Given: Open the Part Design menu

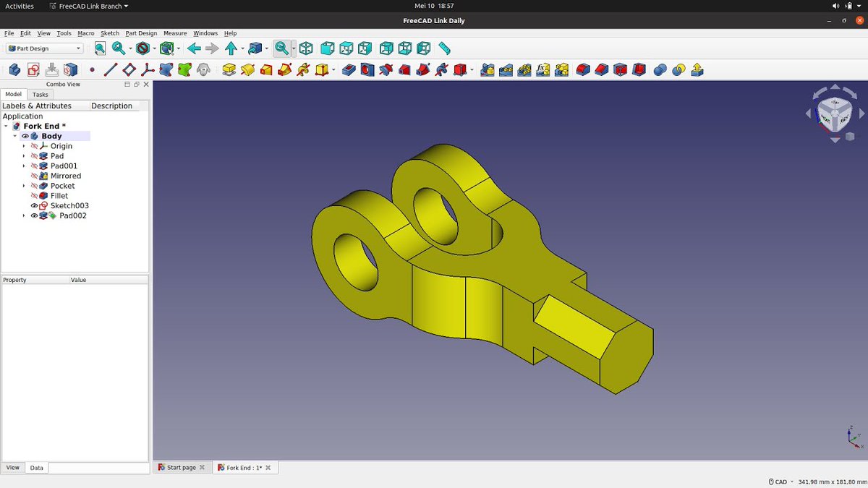Looking at the screenshot, I should [x=141, y=33].
